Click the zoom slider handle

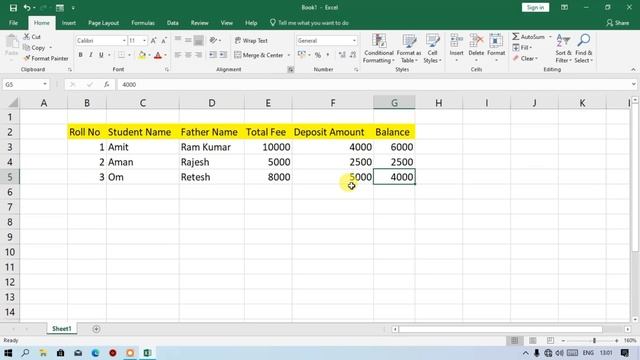point(594,340)
